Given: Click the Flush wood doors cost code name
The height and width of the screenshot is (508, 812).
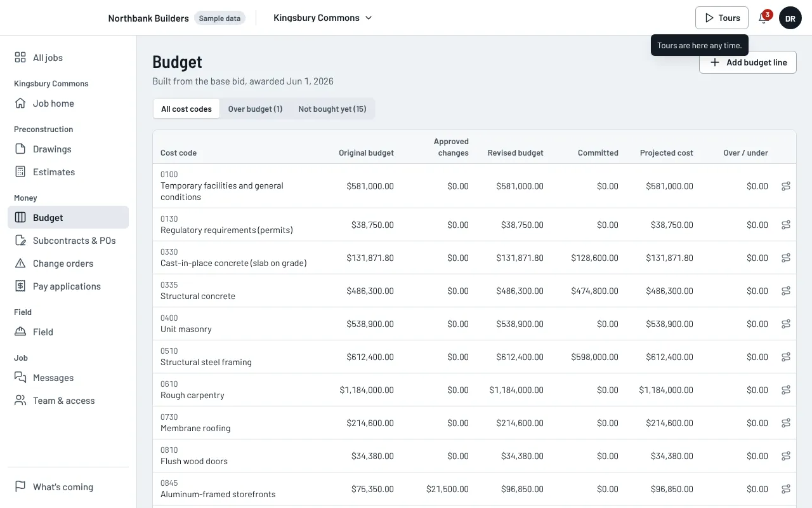Looking at the screenshot, I should (x=194, y=461).
